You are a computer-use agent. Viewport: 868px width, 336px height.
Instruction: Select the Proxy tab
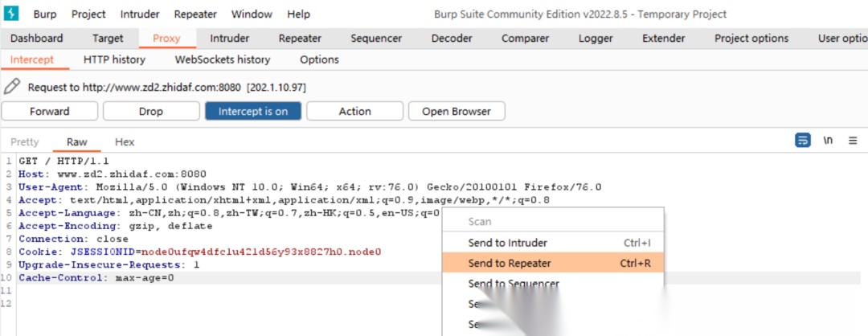click(x=166, y=39)
